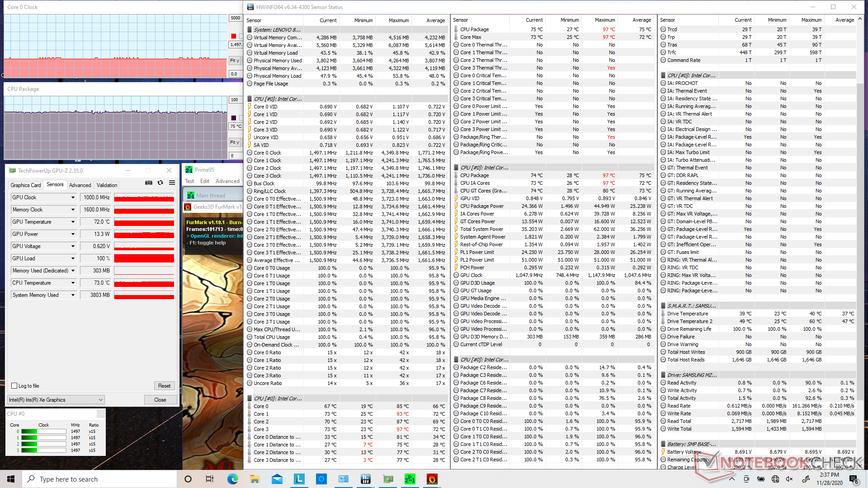Screen dimensions: 868x488
Task: Click the GPU-Z refresh icon
Action: point(160,183)
